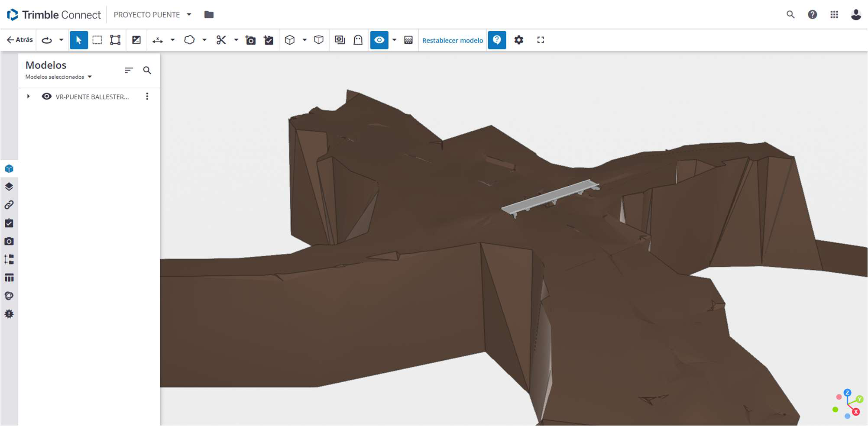This screenshot has width=868, height=426.
Task: Select the arrow selection tool
Action: [x=78, y=40]
